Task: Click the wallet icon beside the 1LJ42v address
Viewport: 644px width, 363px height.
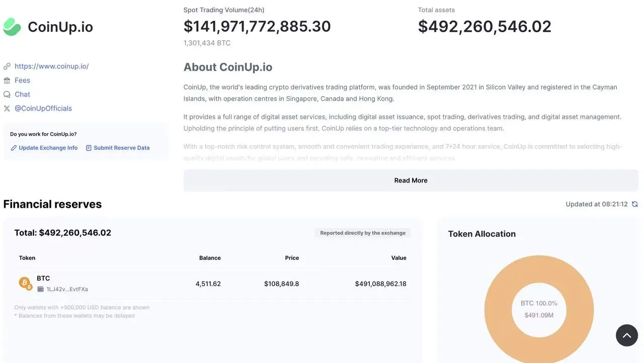Action: coord(41,290)
